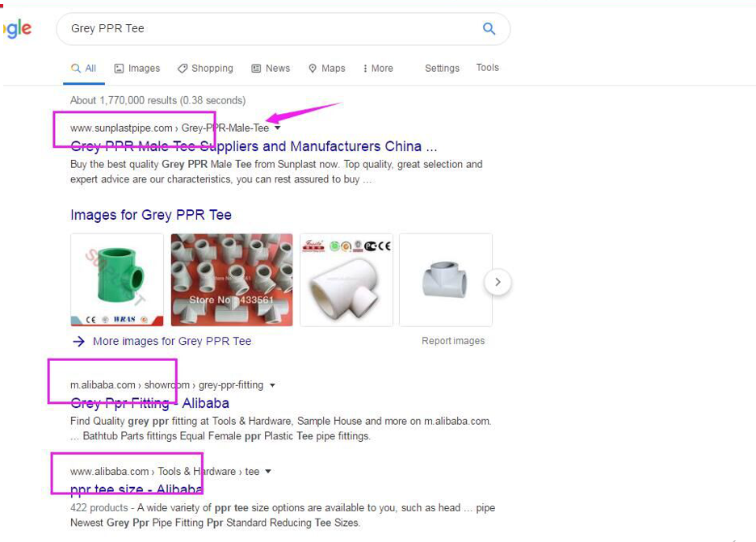Click the 'Find Quality grey ppr fitting' snippet
The height and width of the screenshot is (542, 756).
[x=280, y=429]
